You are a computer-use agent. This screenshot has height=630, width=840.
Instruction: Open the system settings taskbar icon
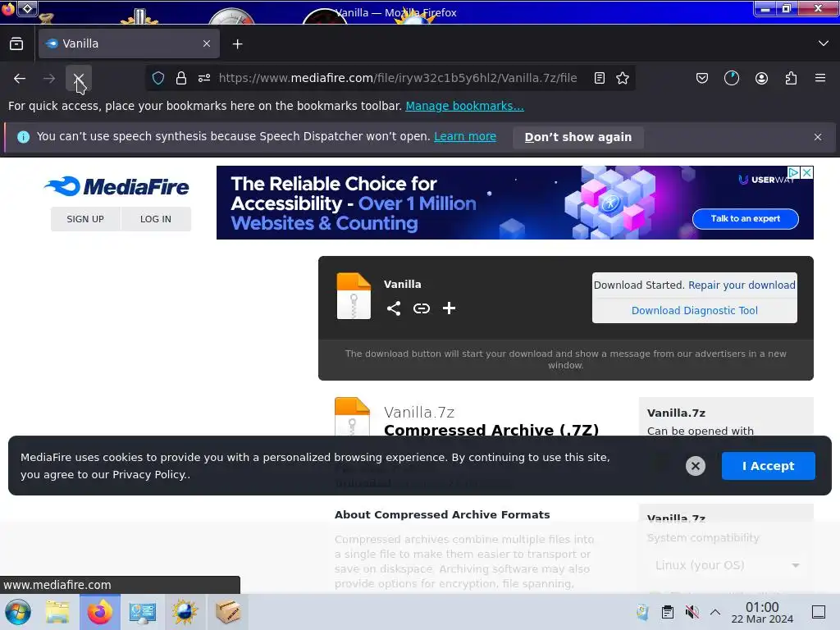coord(143,612)
